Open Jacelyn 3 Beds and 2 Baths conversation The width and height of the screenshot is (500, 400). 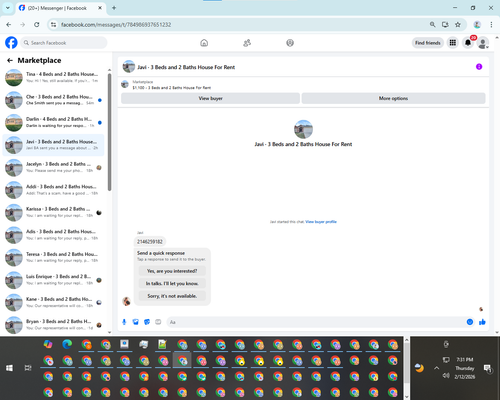tap(53, 167)
